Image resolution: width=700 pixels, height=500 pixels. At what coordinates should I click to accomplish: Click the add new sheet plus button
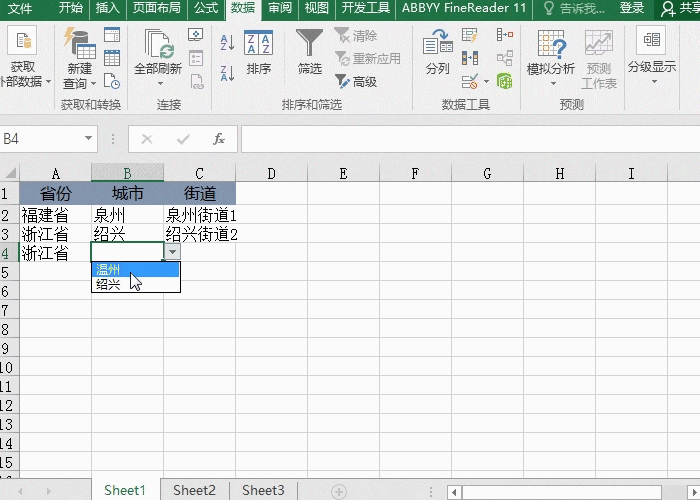[339, 490]
